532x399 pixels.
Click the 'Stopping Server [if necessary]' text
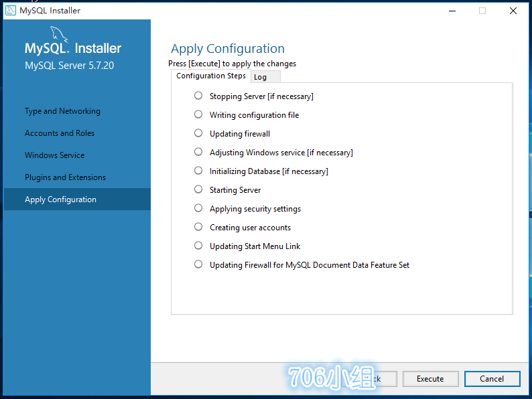pos(261,96)
